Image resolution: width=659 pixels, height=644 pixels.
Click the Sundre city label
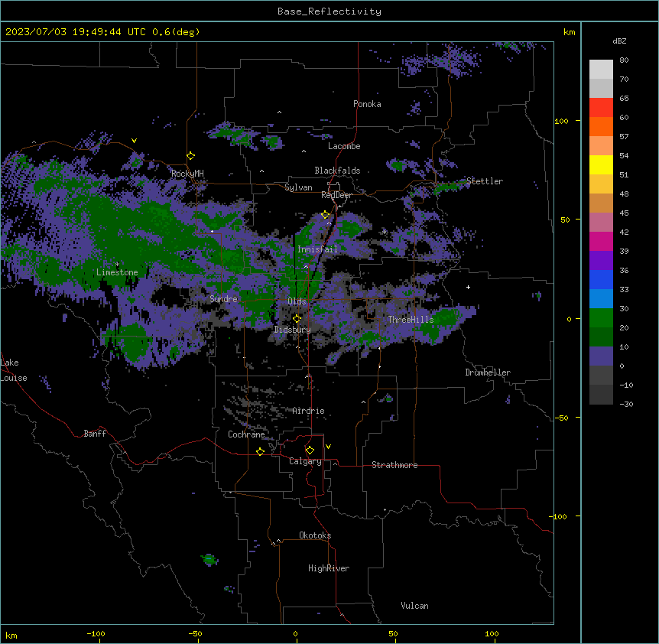tap(223, 299)
